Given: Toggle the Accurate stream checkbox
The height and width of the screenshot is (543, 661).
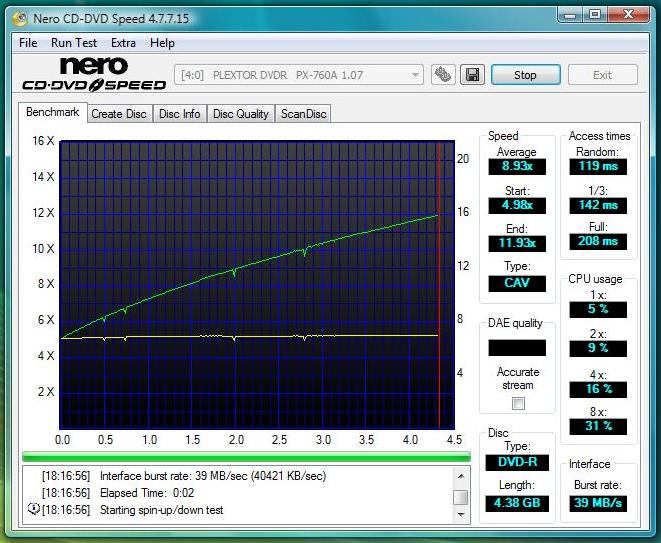Looking at the screenshot, I should click(518, 403).
